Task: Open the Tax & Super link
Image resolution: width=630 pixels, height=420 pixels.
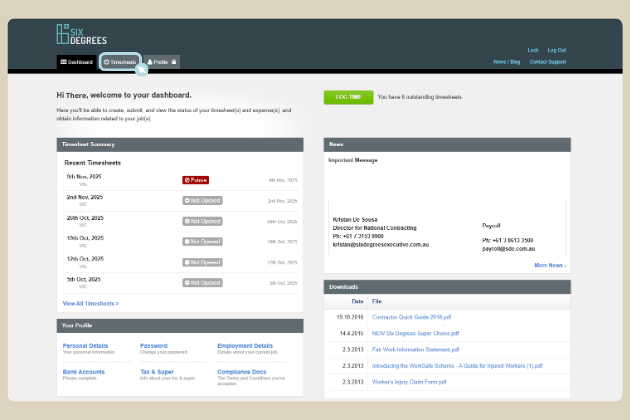Action: [157, 372]
